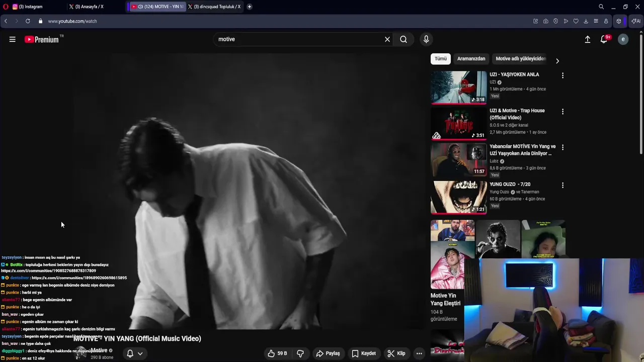Share the video via Paylaş
644x362 pixels.
(x=328, y=353)
